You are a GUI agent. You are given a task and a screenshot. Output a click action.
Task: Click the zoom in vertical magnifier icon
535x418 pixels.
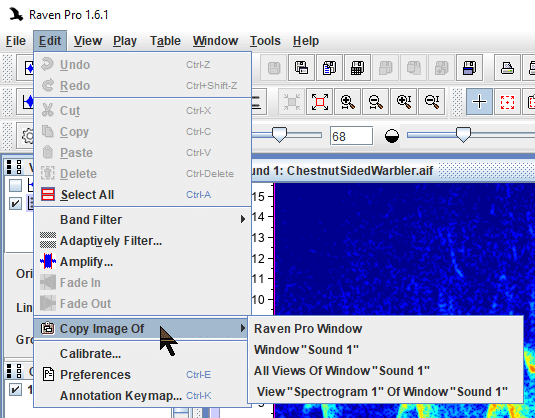pyautogui.click(x=404, y=102)
